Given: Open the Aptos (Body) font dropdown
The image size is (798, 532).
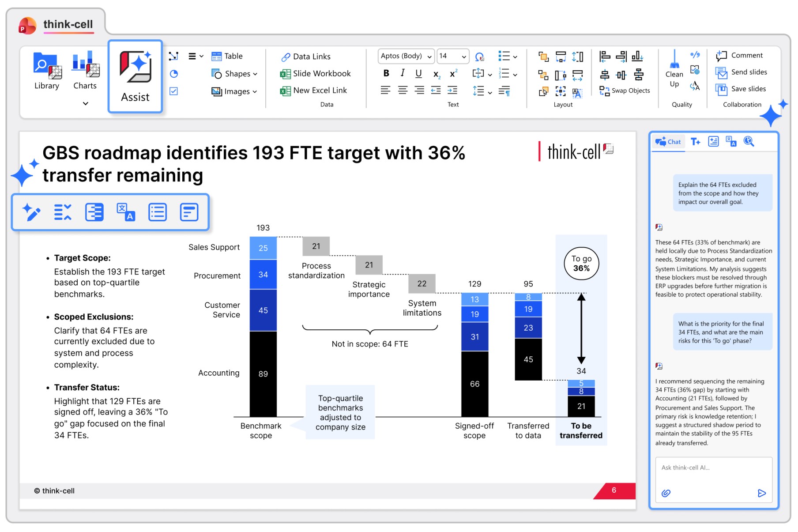Looking at the screenshot, I should click(406, 56).
